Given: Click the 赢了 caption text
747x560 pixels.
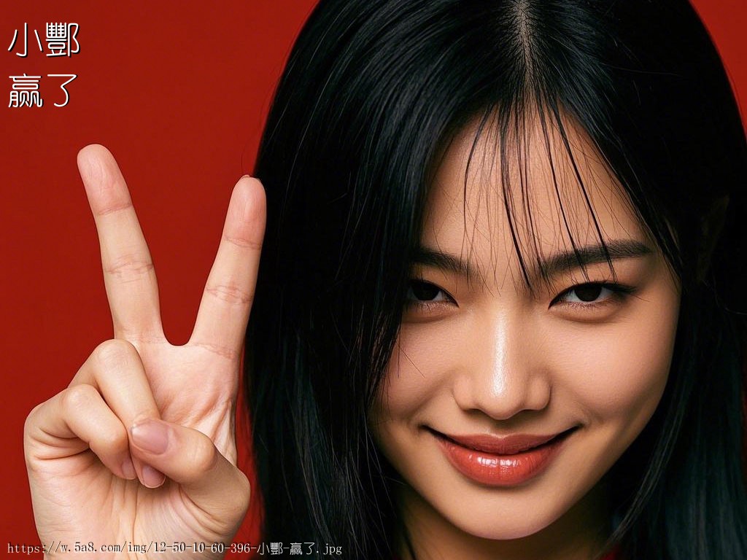Looking at the screenshot, I should point(42,90).
